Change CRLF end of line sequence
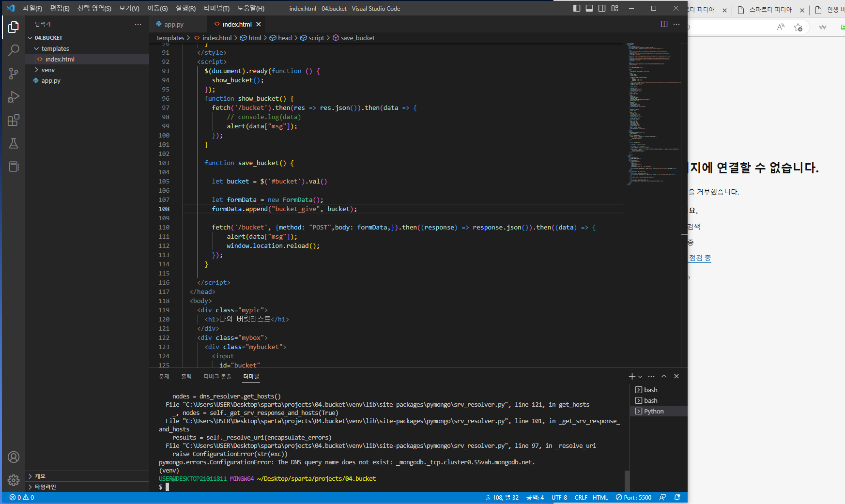845x504 pixels. coord(581,497)
